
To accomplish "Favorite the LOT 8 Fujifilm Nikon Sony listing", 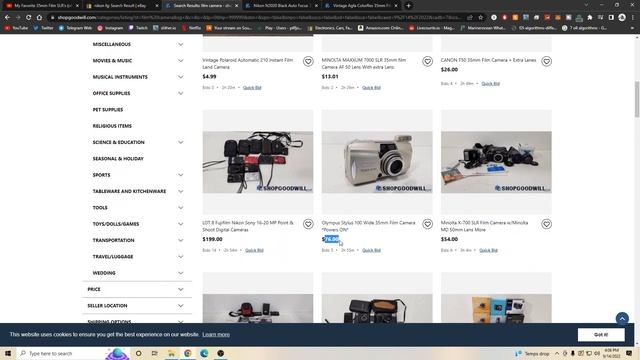I will (x=308, y=224).
